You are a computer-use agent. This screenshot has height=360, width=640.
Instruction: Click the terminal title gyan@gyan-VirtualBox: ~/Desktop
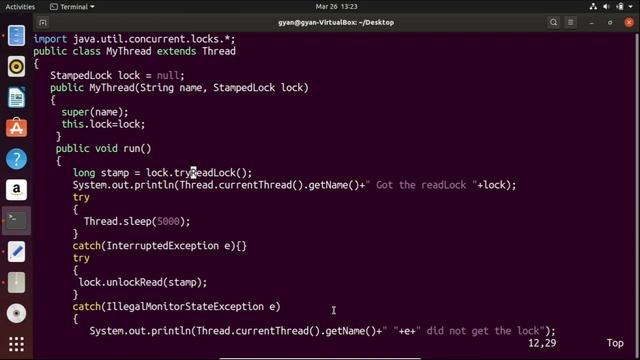point(336,22)
